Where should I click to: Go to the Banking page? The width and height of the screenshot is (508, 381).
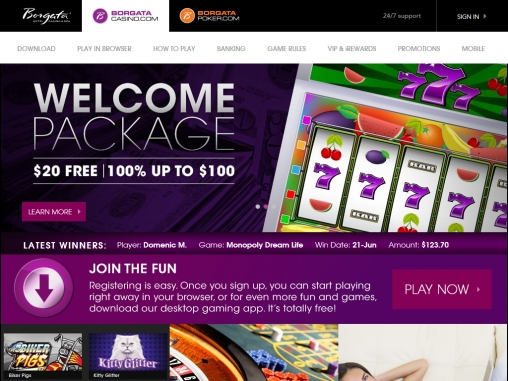tap(231, 49)
